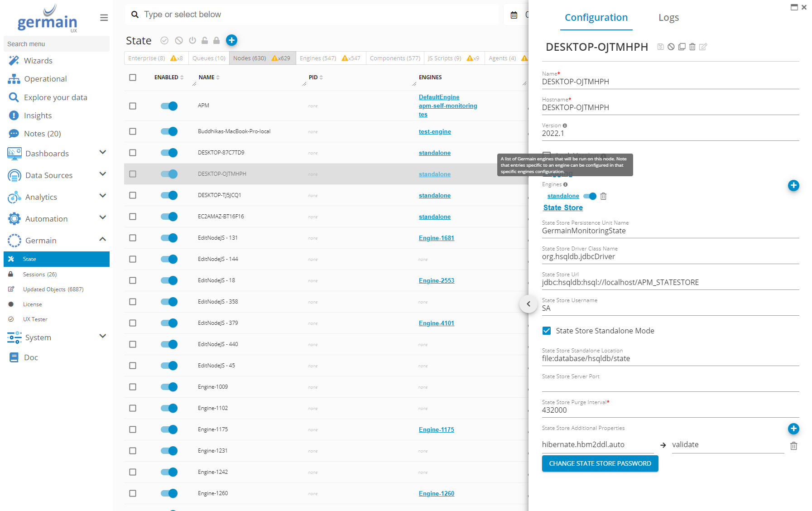The image size is (812, 511).
Task: Add a new engine with plus button
Action: coord(793,185)
